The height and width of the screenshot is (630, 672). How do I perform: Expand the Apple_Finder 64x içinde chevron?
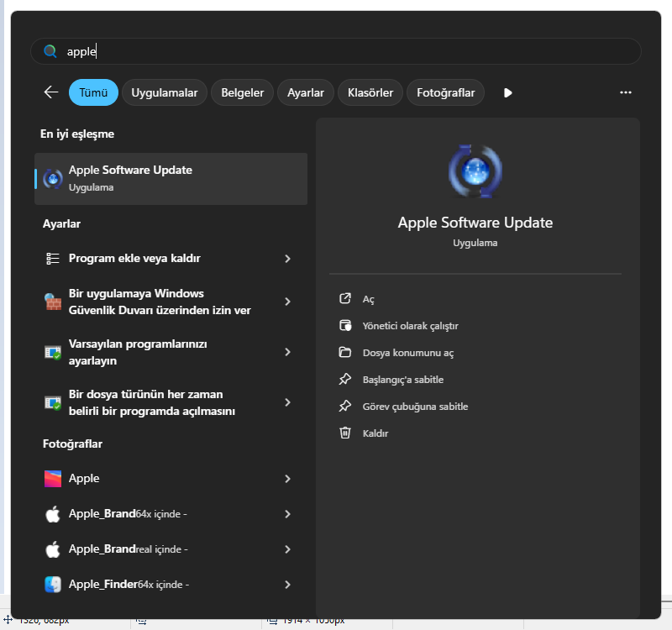coord(287,585)
